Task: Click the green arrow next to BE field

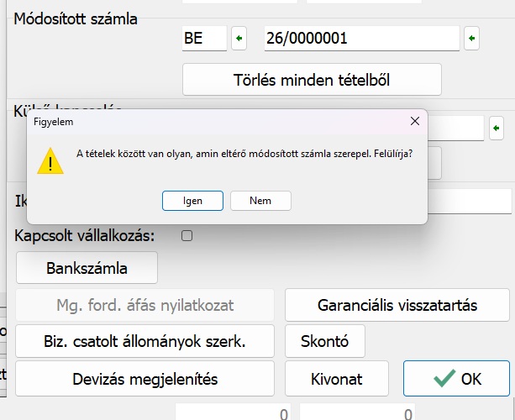Action: tap(240, 39)
